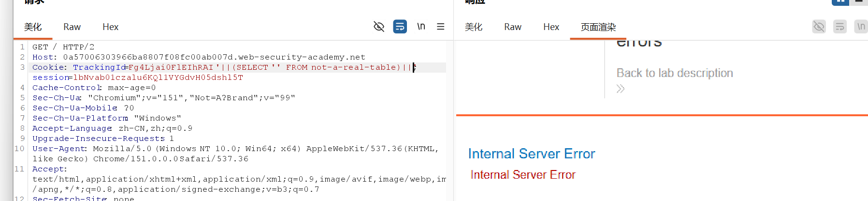Click the chevron arrows below lab description link

click(621, 89)
